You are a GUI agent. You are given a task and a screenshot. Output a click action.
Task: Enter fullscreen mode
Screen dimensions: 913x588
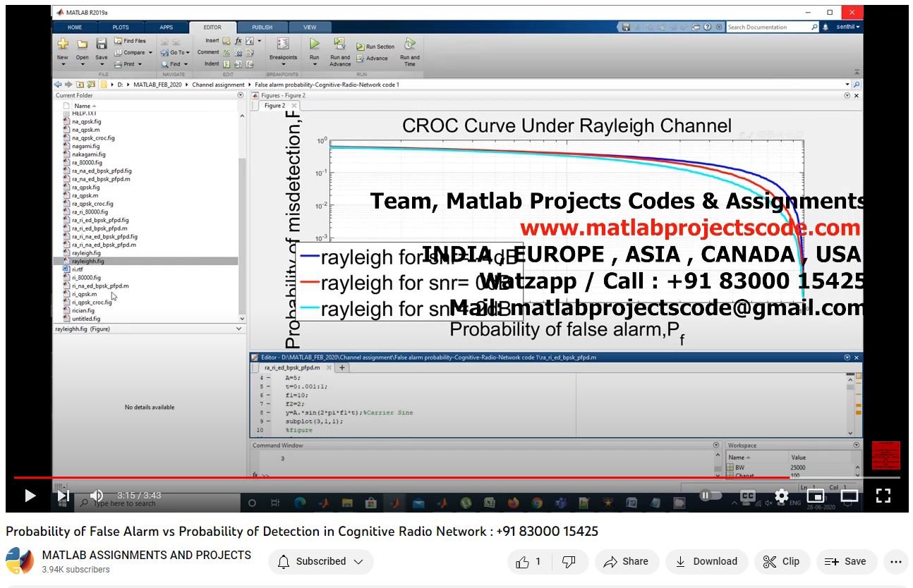coord(883,496)
